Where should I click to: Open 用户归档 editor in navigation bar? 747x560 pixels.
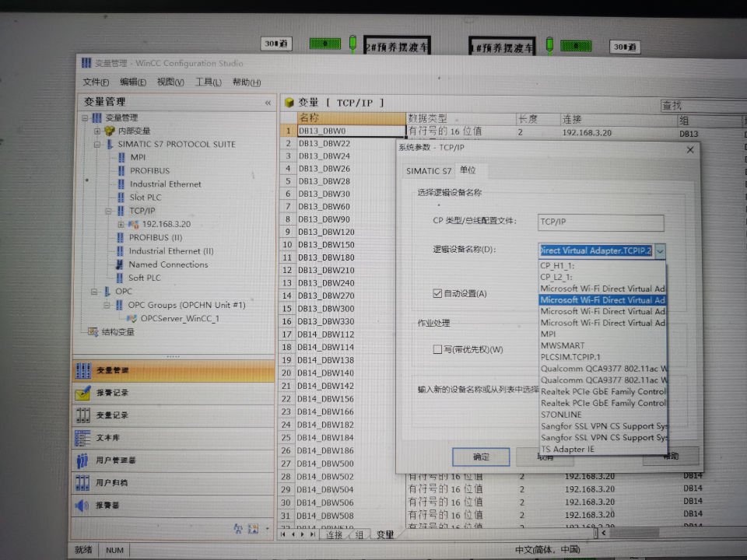pos(174,482)
